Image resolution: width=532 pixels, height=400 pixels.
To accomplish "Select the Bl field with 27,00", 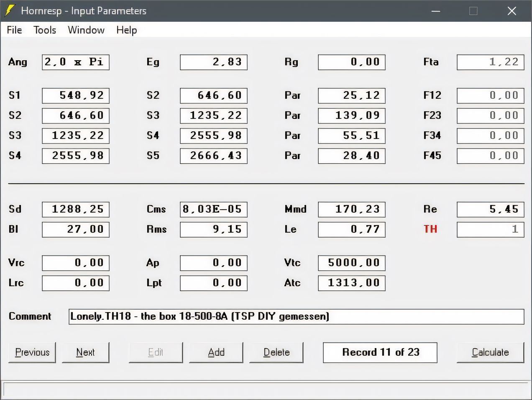I will pyautogui.click(x=76, y=229).
